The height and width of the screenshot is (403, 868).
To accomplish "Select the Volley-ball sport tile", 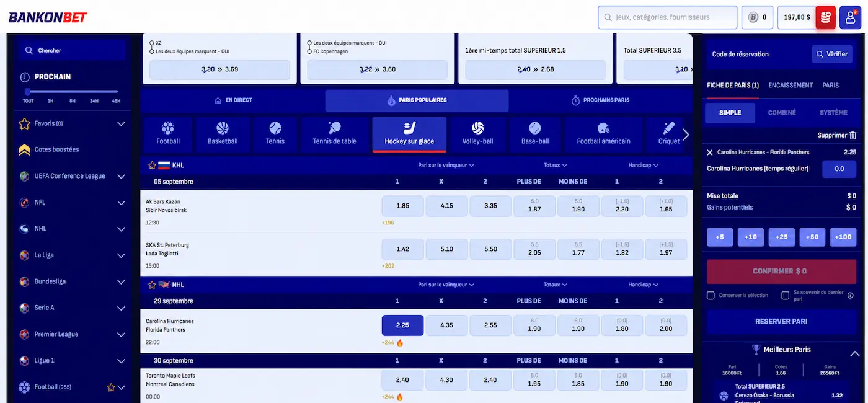I will point(477,133).
